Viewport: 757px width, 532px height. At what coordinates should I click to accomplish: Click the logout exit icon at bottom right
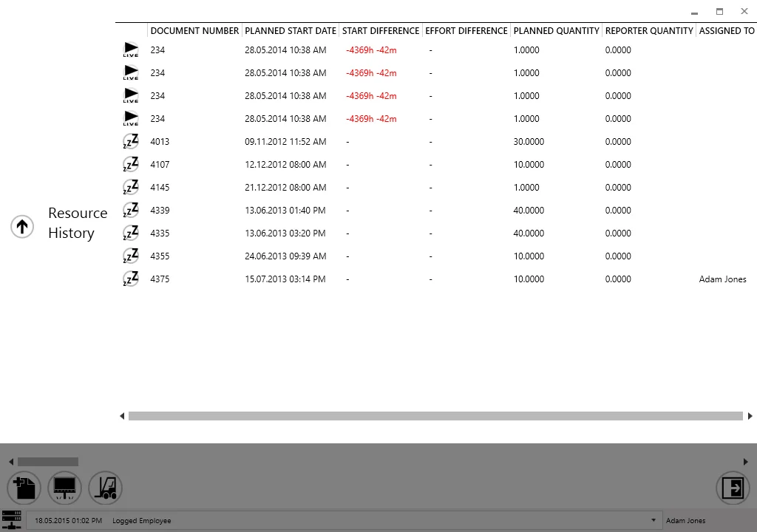733,488
